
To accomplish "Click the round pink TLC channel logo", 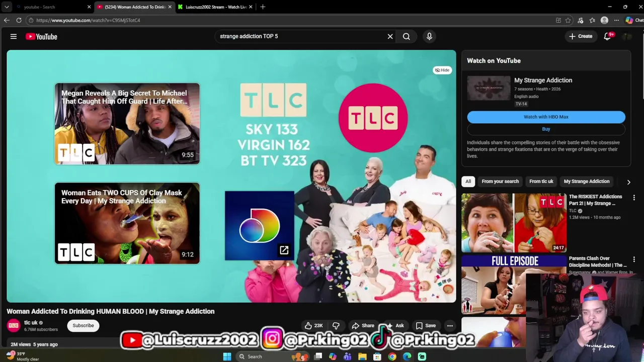I will pyautogui.click(x=373, y=118).
